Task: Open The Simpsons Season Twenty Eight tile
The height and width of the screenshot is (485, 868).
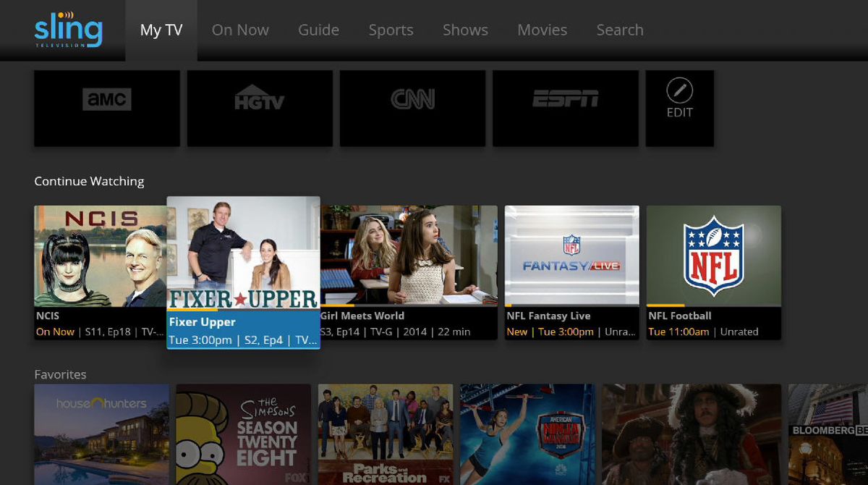Action: pyautogui.click(x=243, y=434)
